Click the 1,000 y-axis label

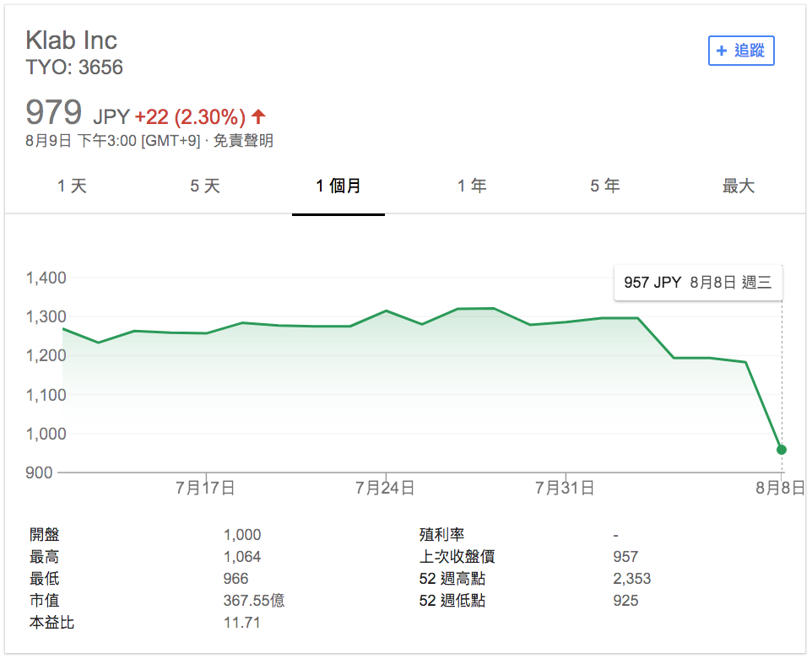(46, 434)
